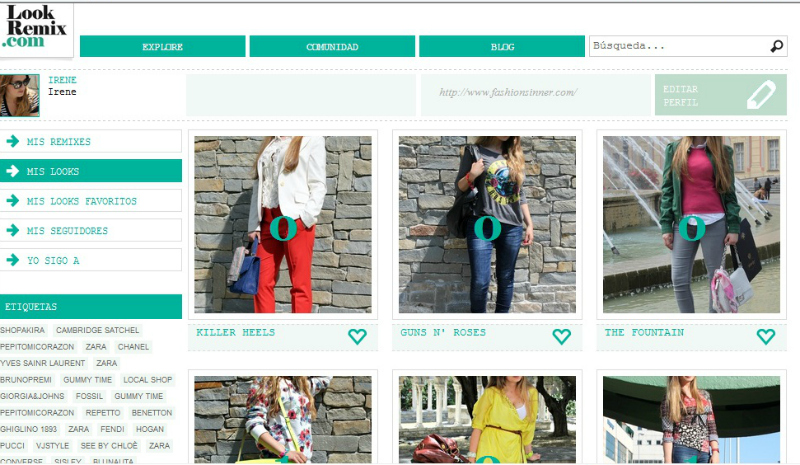
Task: Open the yellow dress look photo
Action: [x=487, y=420]
